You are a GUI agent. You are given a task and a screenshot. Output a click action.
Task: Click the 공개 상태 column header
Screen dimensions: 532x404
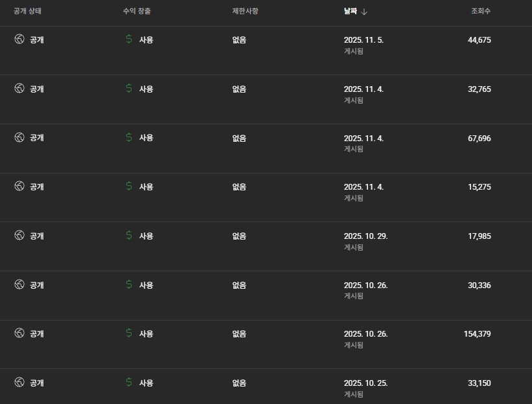click(28, 11)
